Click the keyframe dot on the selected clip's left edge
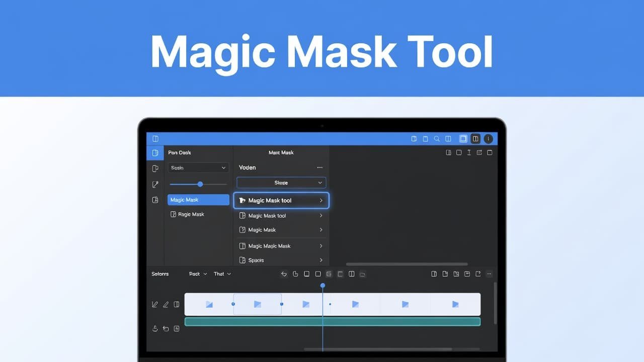The image size is (644, 362). [x=233, y=304]
